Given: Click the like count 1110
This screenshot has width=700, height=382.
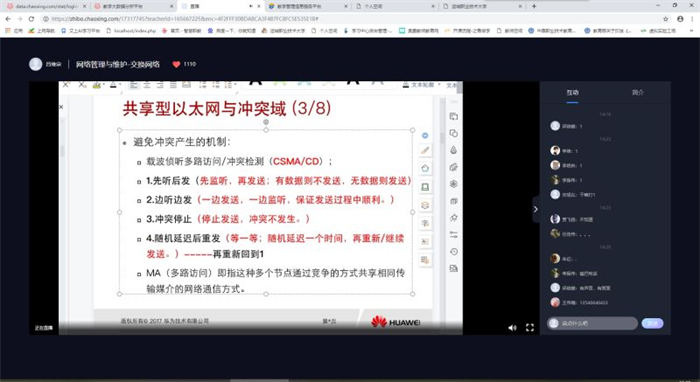Looking at the screenshot, I should (x=190, y=64).
